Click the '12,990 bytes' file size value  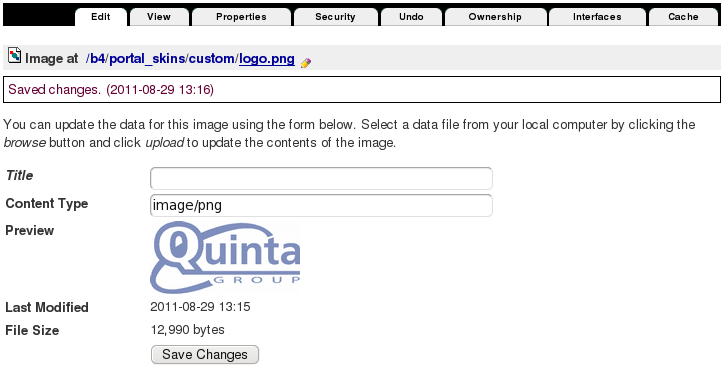tap(187, 330)
